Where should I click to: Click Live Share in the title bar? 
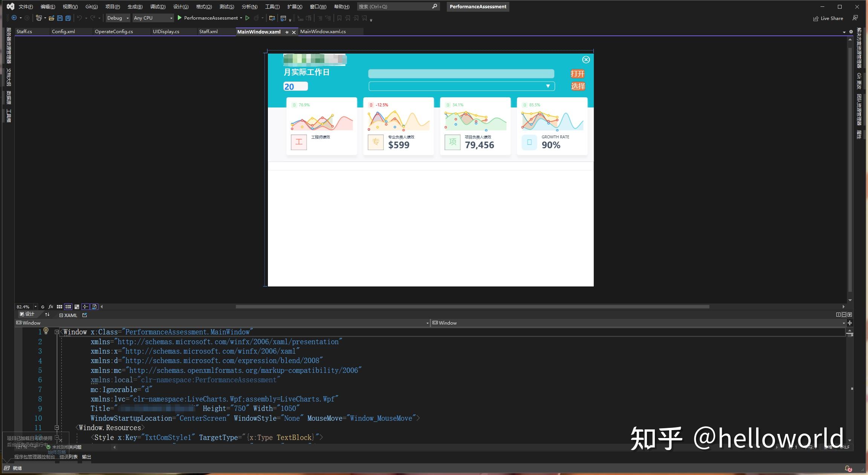point(829,18)
